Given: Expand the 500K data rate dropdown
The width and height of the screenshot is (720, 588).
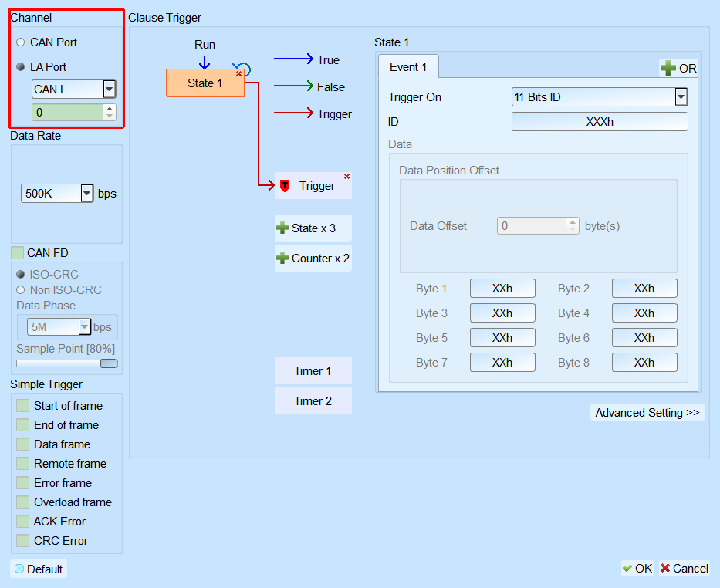Looking at the screenshot, I should coord(87,193).
